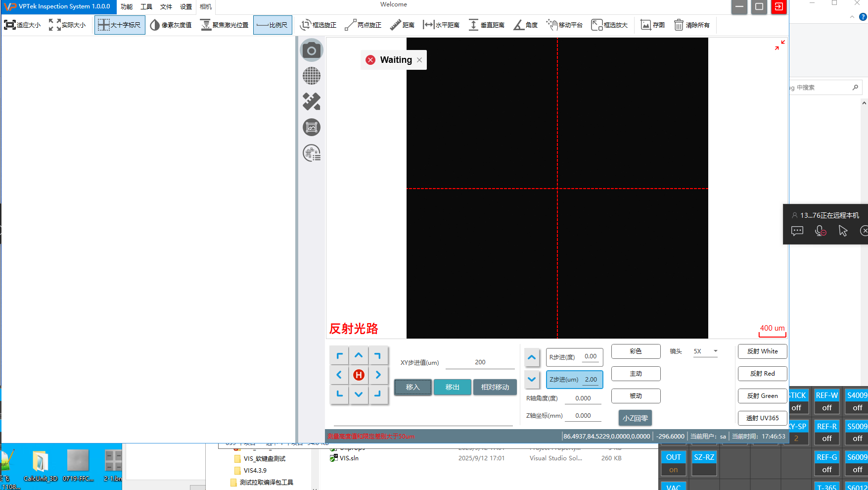Click the Z-axis up chevron button
The image size is (868, 490).
532,357
